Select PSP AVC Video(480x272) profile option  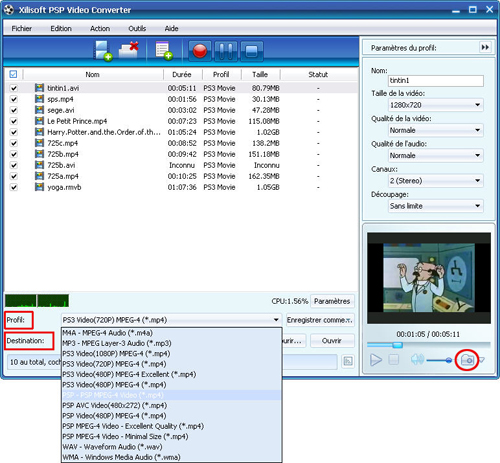(172, 405)
